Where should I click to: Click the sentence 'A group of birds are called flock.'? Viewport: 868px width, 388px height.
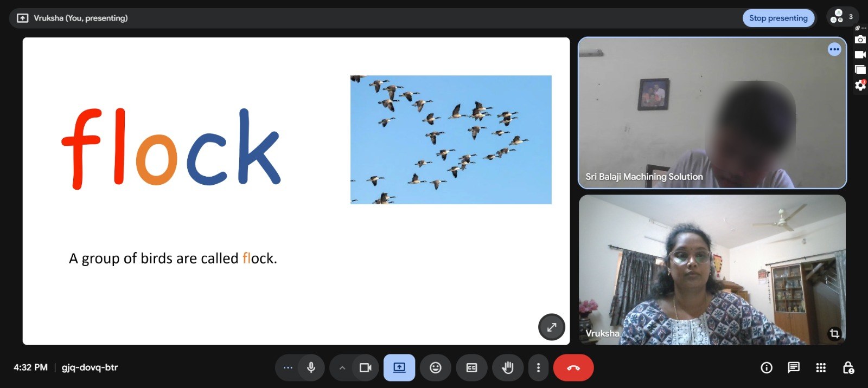(173, 258)
